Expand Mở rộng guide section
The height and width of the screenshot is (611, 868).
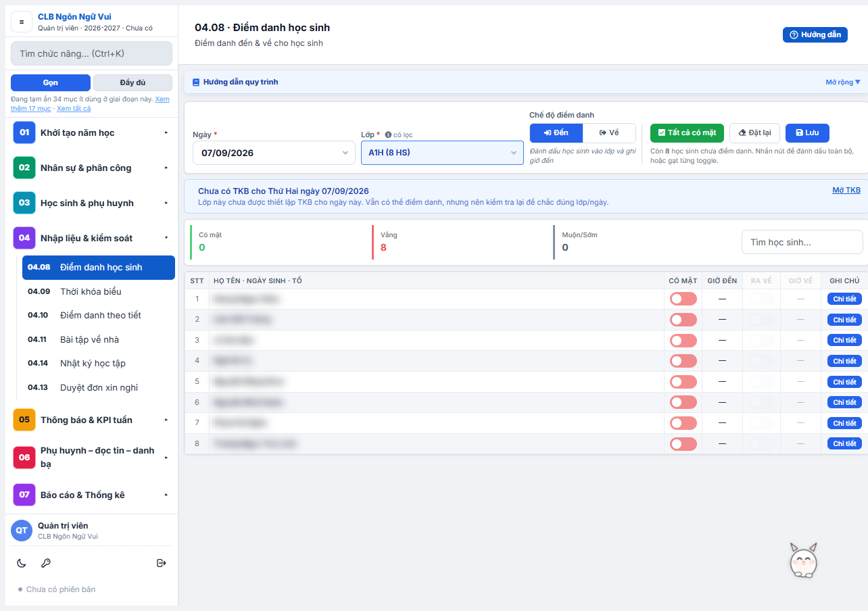point(843,82)
